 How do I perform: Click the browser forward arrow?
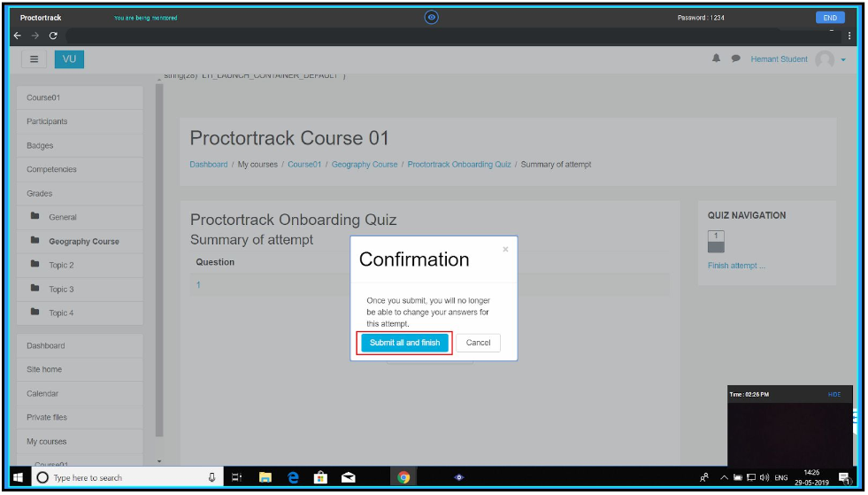pyautogui.click(x=35, y=35)
